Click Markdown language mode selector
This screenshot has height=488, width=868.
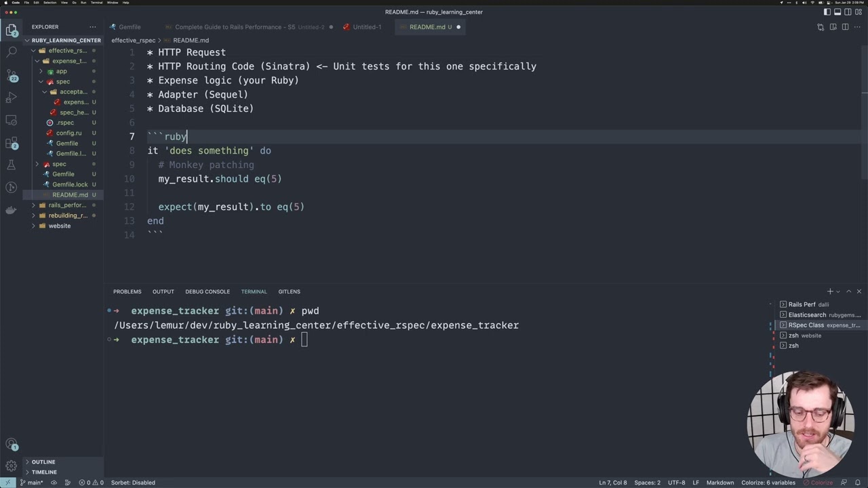click(x=720, y=483)
